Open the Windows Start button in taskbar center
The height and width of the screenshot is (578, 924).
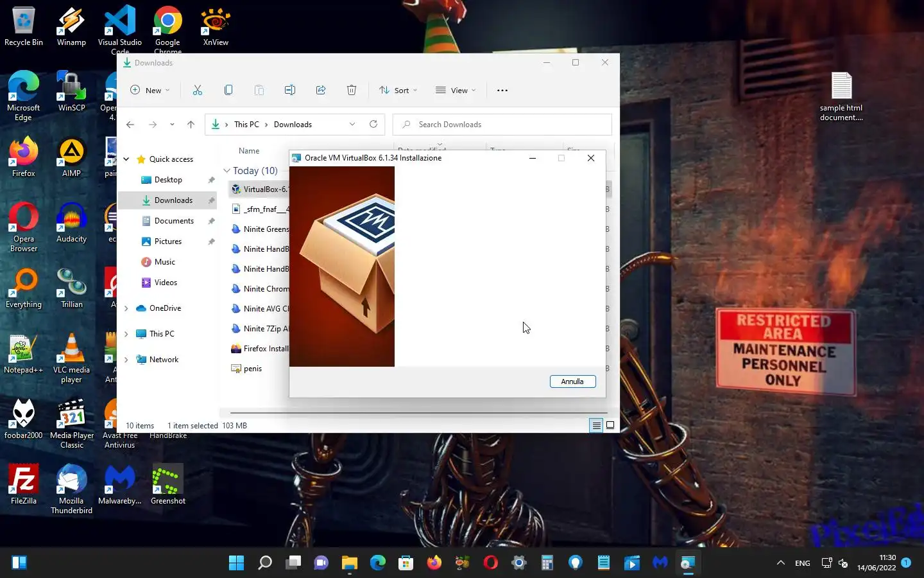[x=236, y=563]
